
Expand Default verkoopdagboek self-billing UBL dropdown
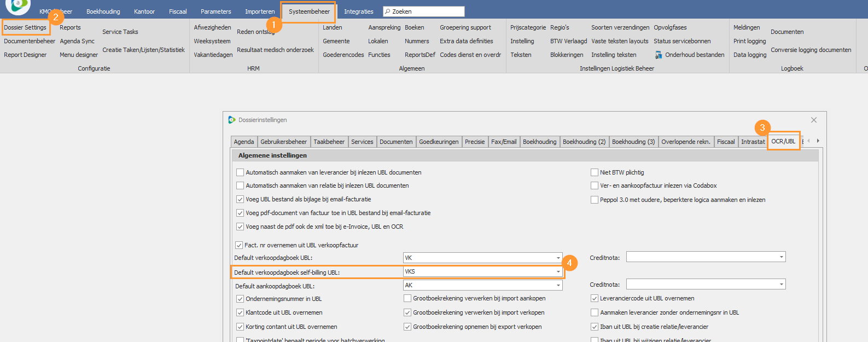click(x=558, y=271)
